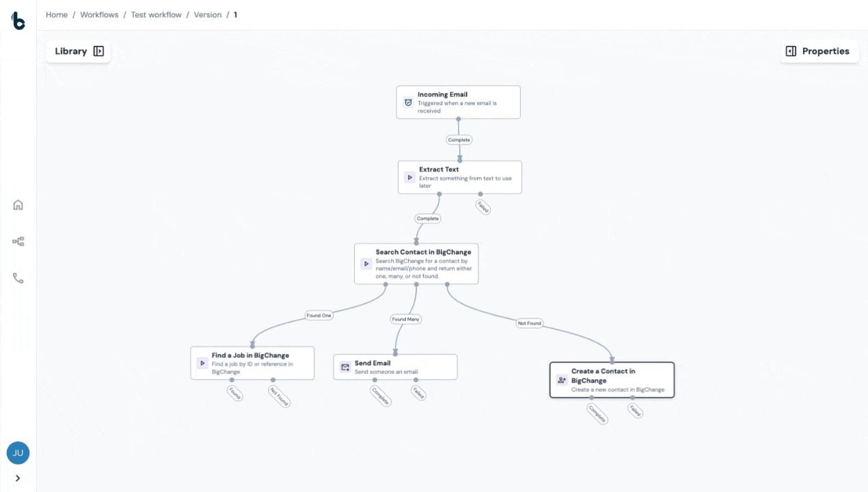868x492 pixels.
Task: Open the workflows icon in sidebar
Action: (18, 241)
